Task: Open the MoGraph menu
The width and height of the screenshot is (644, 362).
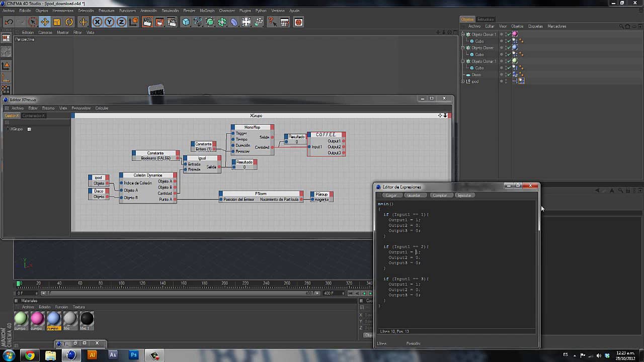Action: [x=207, y=11]
